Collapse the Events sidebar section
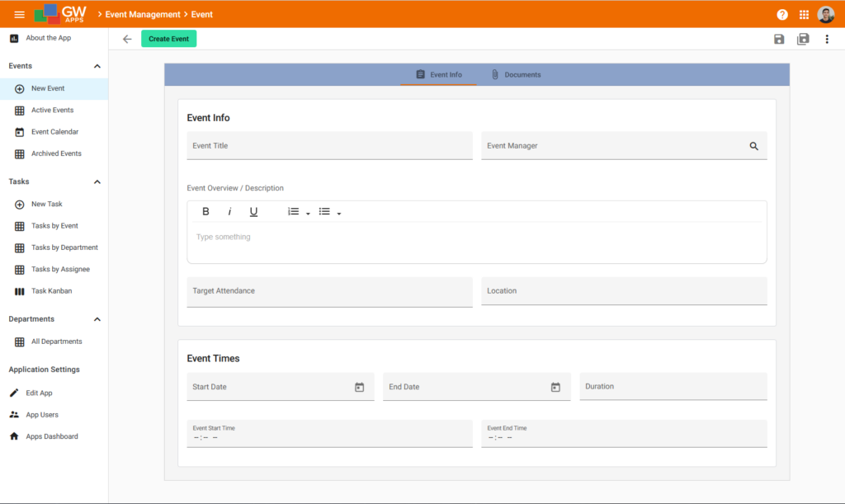 (97, 66)
